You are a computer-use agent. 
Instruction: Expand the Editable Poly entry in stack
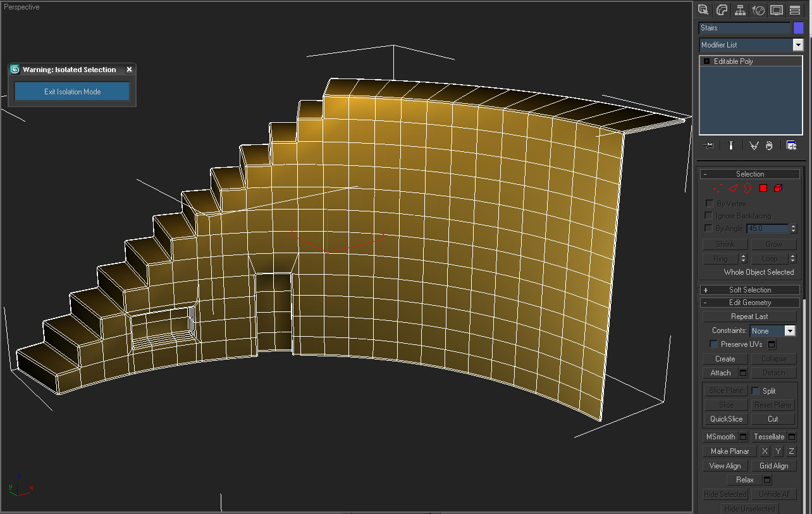click(706, 61)
